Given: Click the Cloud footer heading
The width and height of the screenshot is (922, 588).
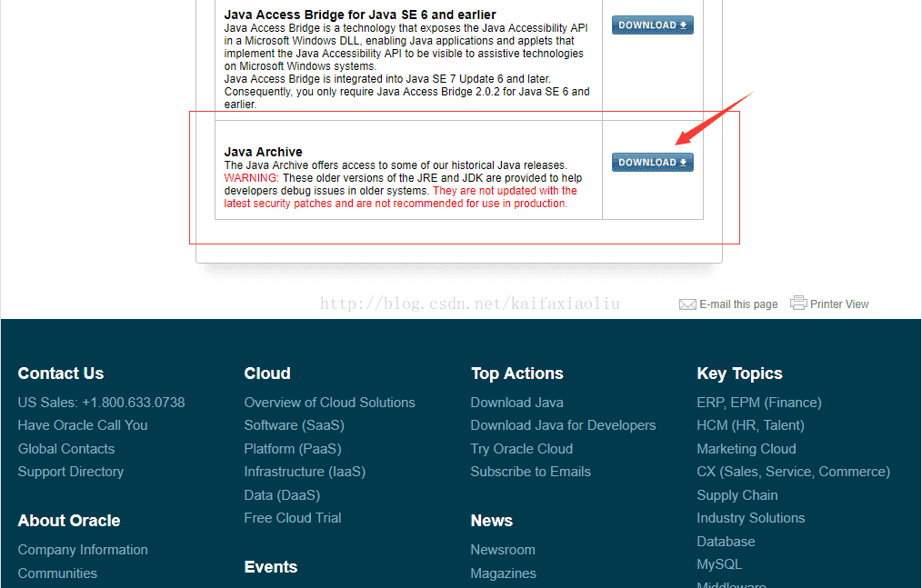Looking at the screenshot, I should 267,374.
